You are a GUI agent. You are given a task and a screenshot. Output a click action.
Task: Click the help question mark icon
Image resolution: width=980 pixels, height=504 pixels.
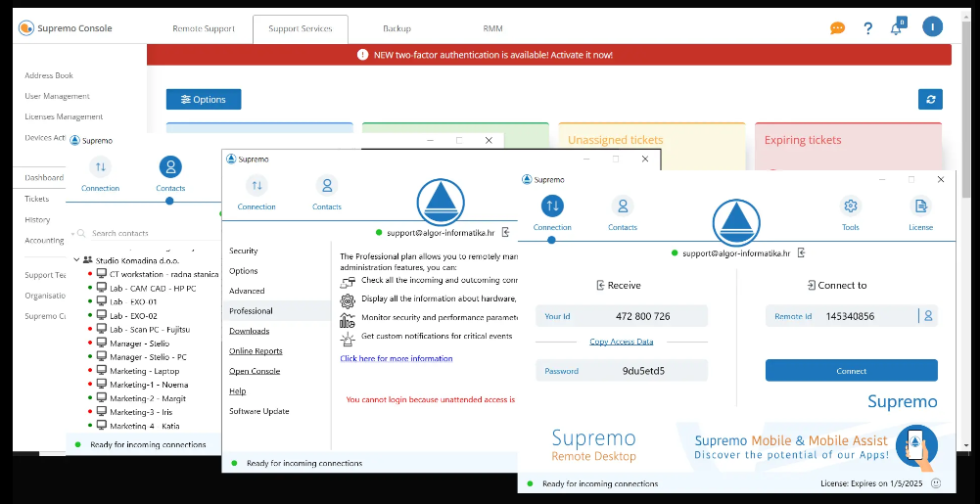867,28
